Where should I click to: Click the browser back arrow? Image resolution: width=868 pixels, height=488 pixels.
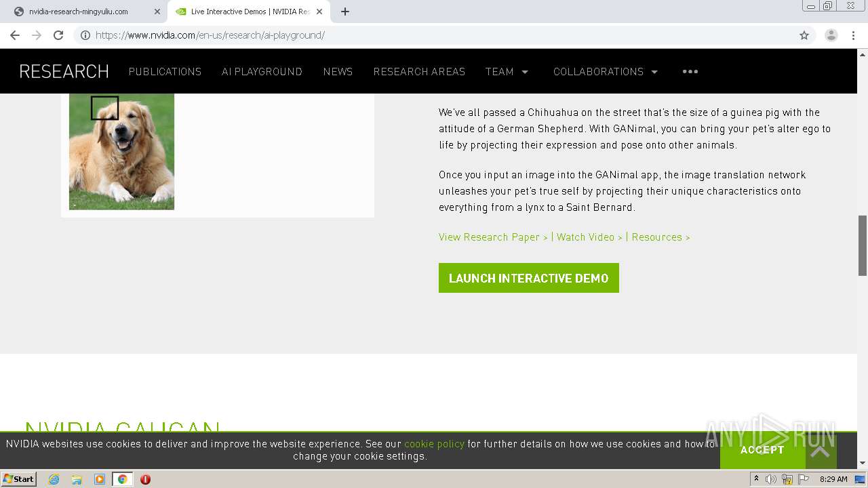15,35
